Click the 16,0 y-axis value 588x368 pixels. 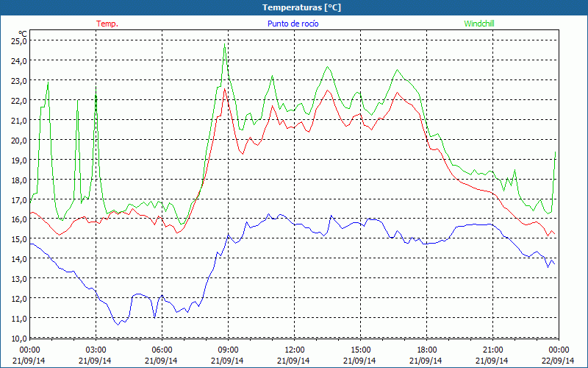[x=20, y=219]
